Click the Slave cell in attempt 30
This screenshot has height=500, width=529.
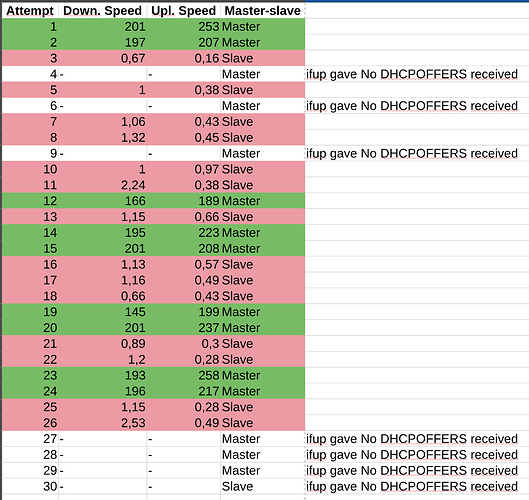tap(262, 487)
